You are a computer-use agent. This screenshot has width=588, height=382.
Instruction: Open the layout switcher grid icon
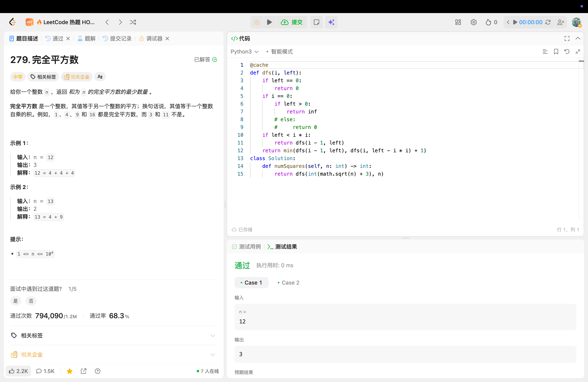click(458, 22)
